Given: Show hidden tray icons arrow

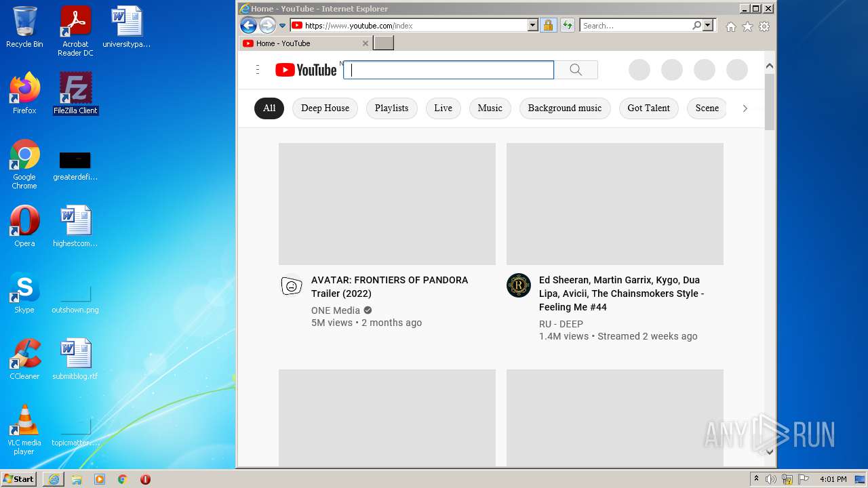Looking at the screenshot, I should point(756,479).
